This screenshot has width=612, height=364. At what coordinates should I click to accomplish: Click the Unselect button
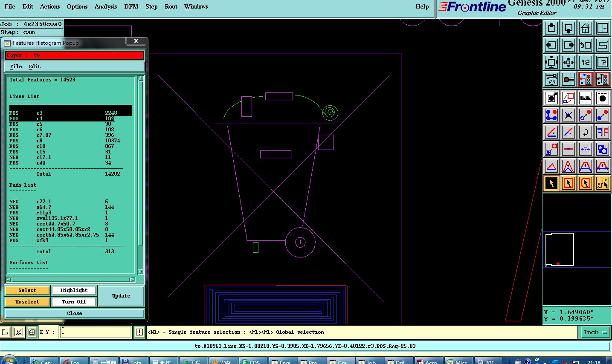[x=27, y=302]
